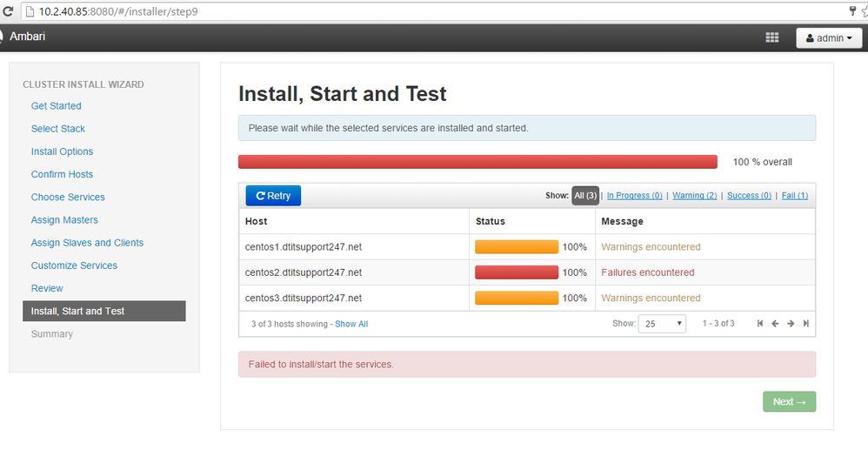The height and width of the screenshot is (450, 868).
Task: Click the saved password key icon
Action: [852, 11]
